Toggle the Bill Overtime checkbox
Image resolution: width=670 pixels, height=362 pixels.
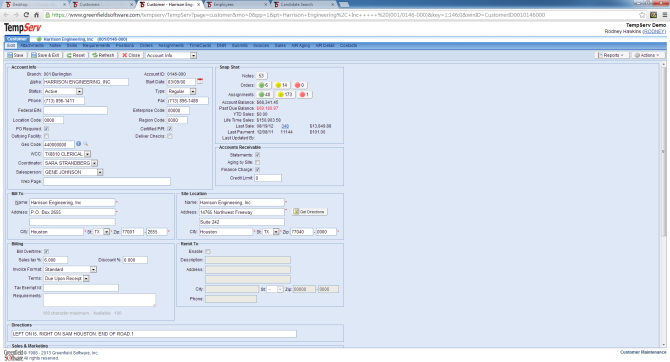coord(46,251)
